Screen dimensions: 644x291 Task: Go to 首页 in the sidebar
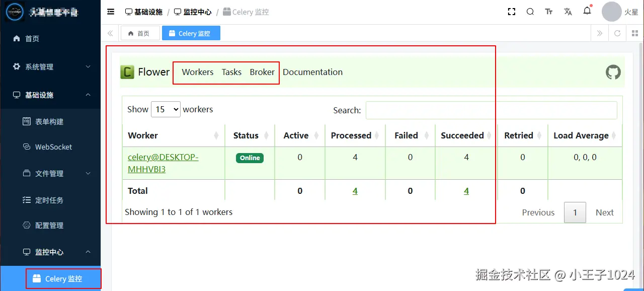50,38
